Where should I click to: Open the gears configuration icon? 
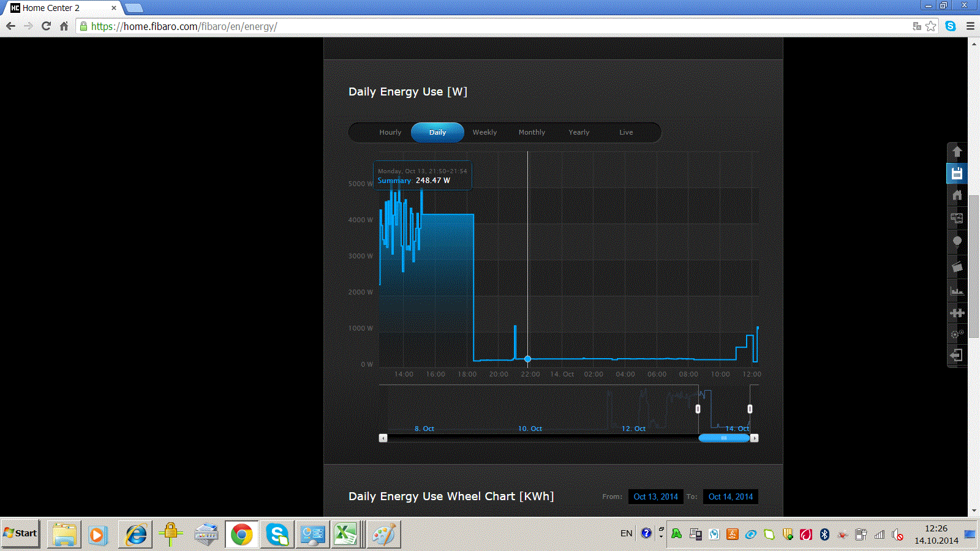tap(957, 334)
